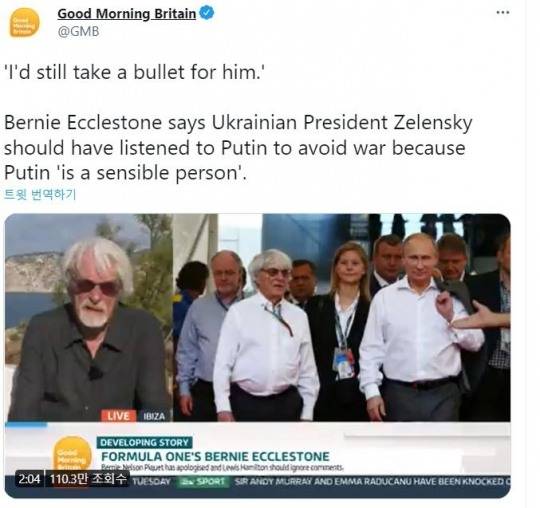Click the 110.3만 view count label
The height and width of the screenshot is (508, 540).
(x=87, y=479)
